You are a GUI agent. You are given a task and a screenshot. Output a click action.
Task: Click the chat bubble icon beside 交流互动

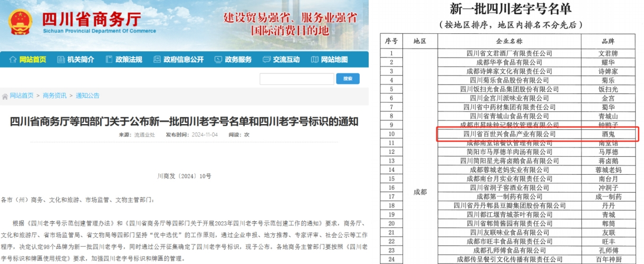(266, 60)
